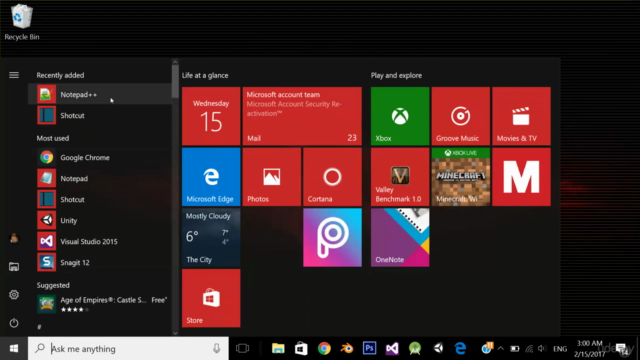The image size is (640, 360).
Task: Click the battery icon in system tray
Action: pos(515,349)
